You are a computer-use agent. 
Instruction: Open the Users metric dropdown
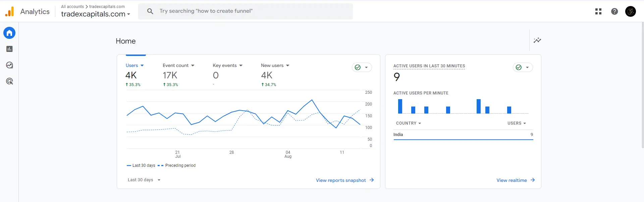tap(135, 65)
